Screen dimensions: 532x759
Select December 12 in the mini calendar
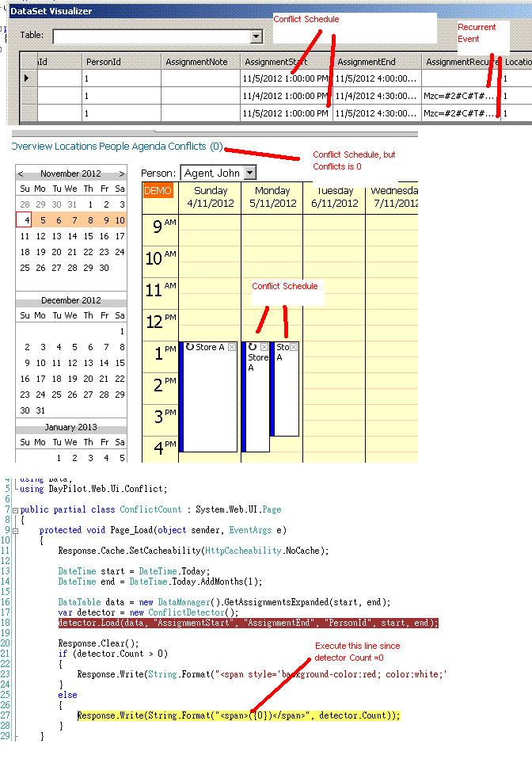(x=72, y=363)
